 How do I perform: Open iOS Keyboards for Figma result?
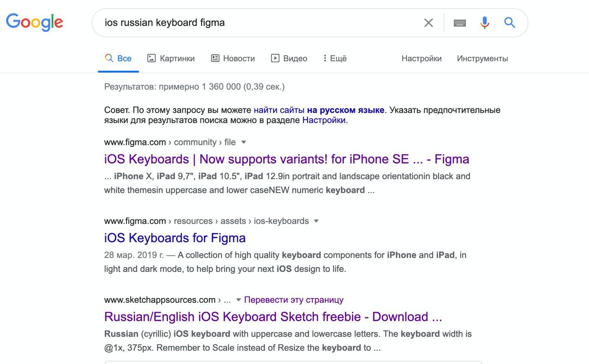coord(175,238)
